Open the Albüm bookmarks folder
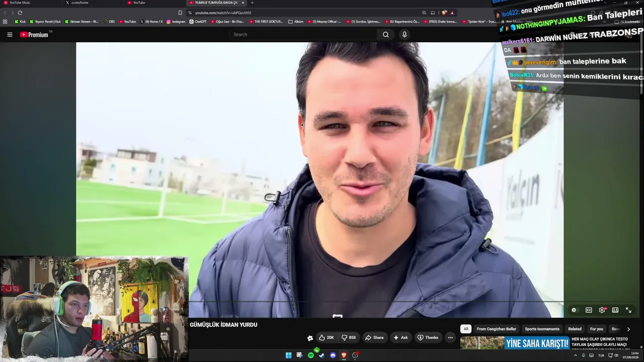The image size is (644, 362). 296,22
